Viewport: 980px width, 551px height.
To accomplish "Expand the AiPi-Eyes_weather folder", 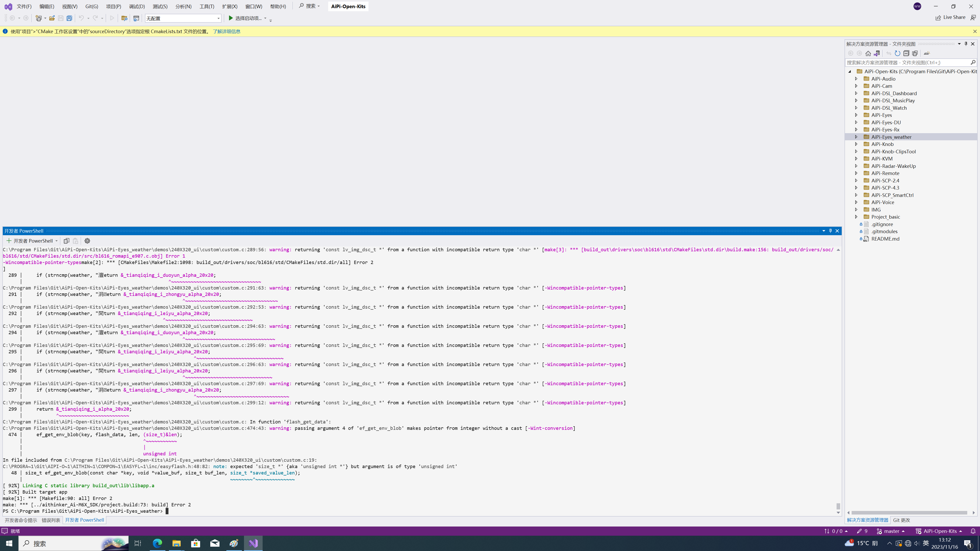I will (x=856, y=137).
